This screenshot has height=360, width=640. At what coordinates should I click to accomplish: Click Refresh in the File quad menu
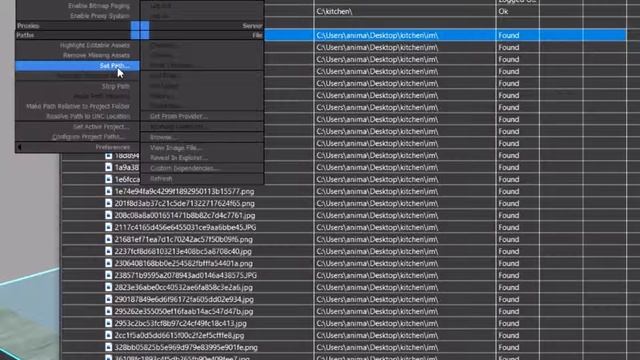click(161, 178)
